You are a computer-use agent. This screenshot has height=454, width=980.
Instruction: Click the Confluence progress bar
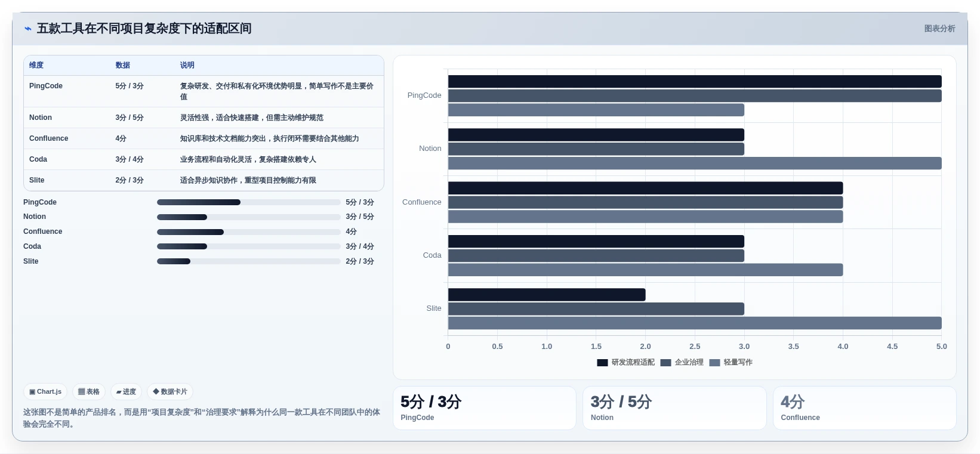tap(248, 232)
